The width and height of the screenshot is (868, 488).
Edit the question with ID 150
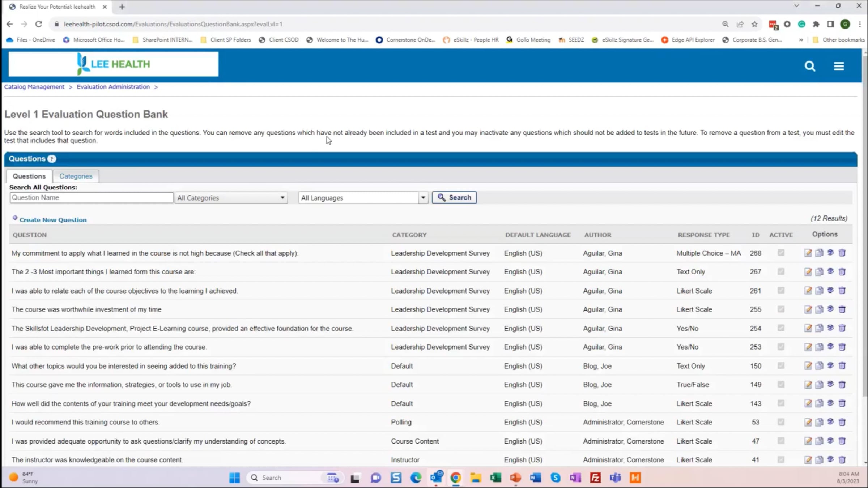tap(808, 366)
